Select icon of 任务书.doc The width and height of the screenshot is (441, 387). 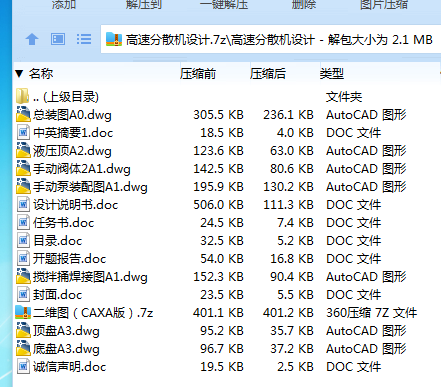coord(23,222)
